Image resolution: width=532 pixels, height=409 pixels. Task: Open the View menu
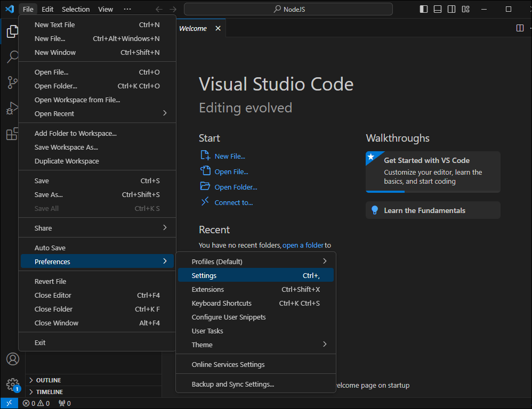tap(106, 9)
